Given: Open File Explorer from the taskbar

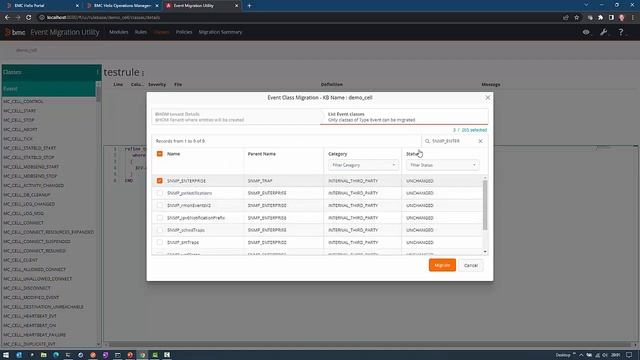Looking at the screenshot, I should 44,355.
